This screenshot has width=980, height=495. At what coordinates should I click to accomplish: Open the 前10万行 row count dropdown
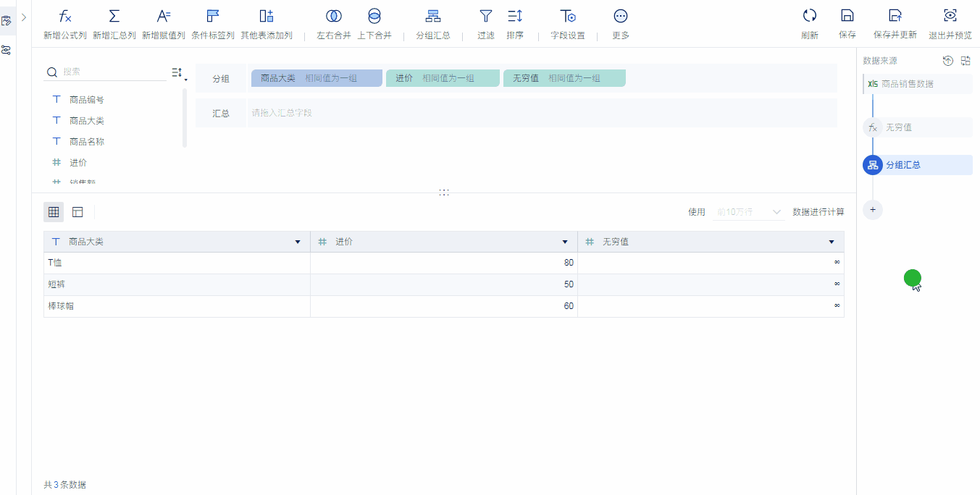pos(749,212)
